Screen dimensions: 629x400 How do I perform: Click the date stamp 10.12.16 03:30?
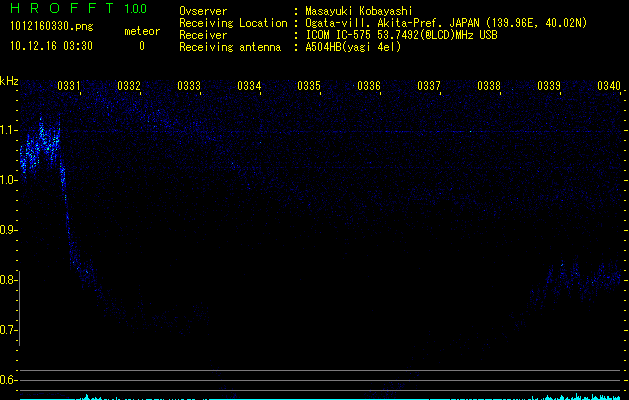coord(51,46)
